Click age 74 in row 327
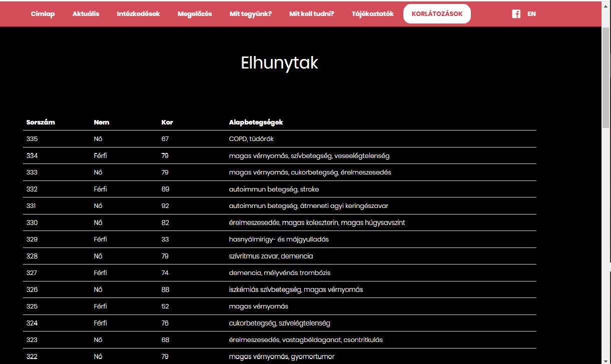This screenshot has height=364, width=611. [165, 273]
